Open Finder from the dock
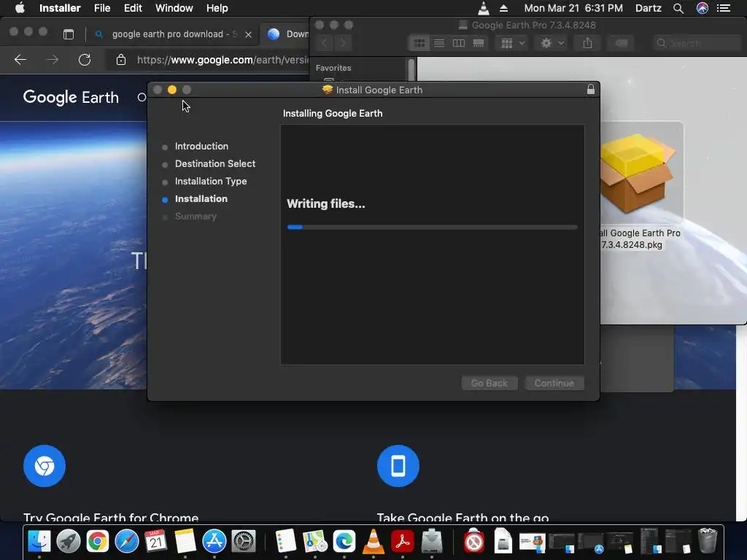 [x=39, y=542]
